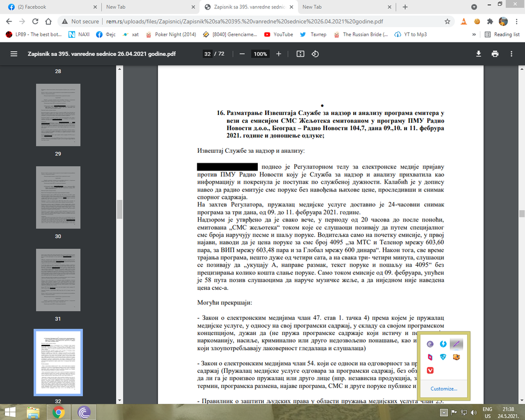Open the Poker Night (2014) bookmark

coord(171,35)
